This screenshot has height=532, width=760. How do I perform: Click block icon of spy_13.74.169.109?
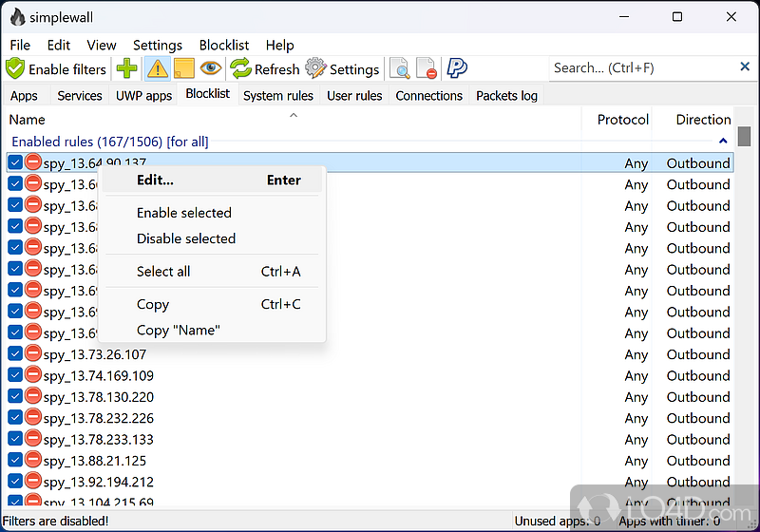[33, 374]
